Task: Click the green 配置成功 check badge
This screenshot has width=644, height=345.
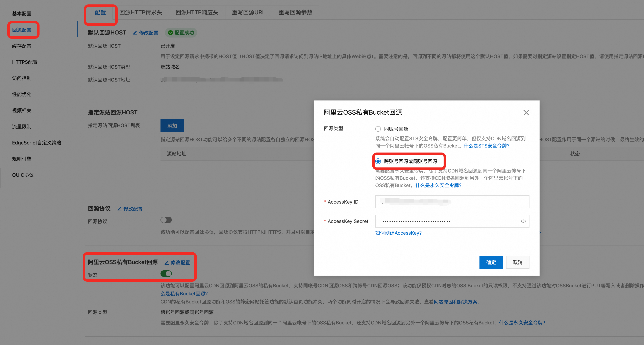Action: point(181,33)
